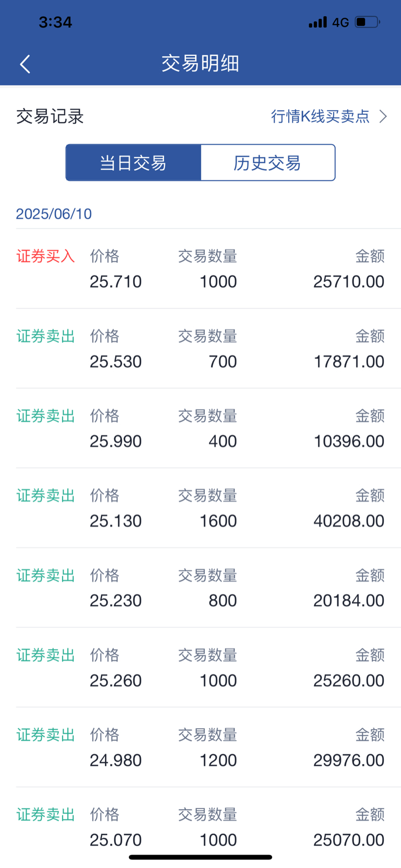Open the sell record priced 25.260

(x=200, y=668)
